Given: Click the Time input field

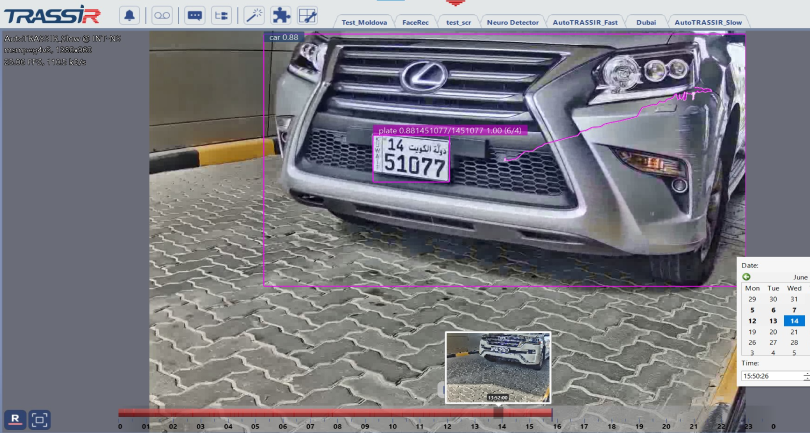Looking at the screenshot, I should click(772, 376).
